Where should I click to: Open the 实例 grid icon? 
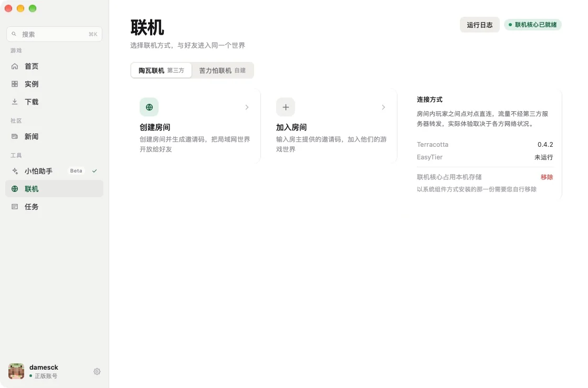tap(15, 84)
